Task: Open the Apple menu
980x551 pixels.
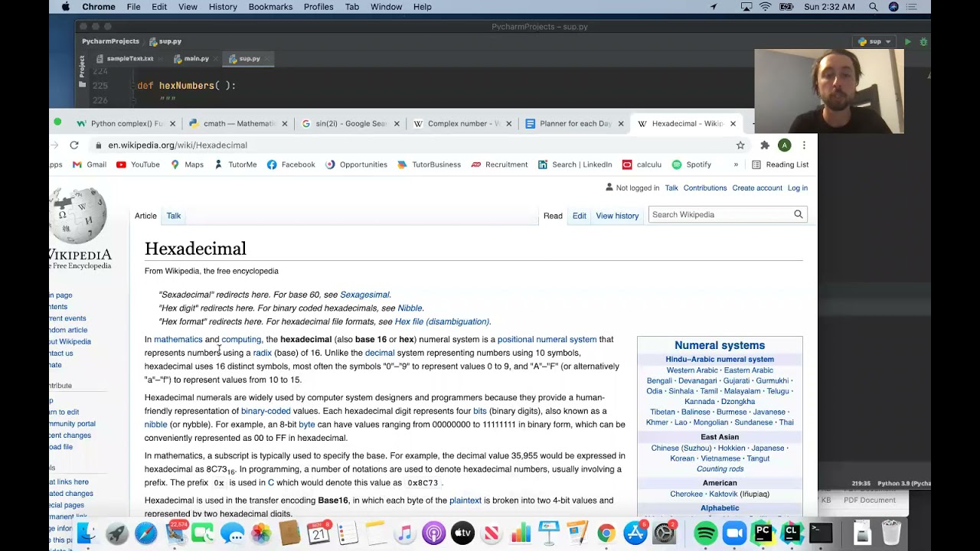Action: (65, 7)
